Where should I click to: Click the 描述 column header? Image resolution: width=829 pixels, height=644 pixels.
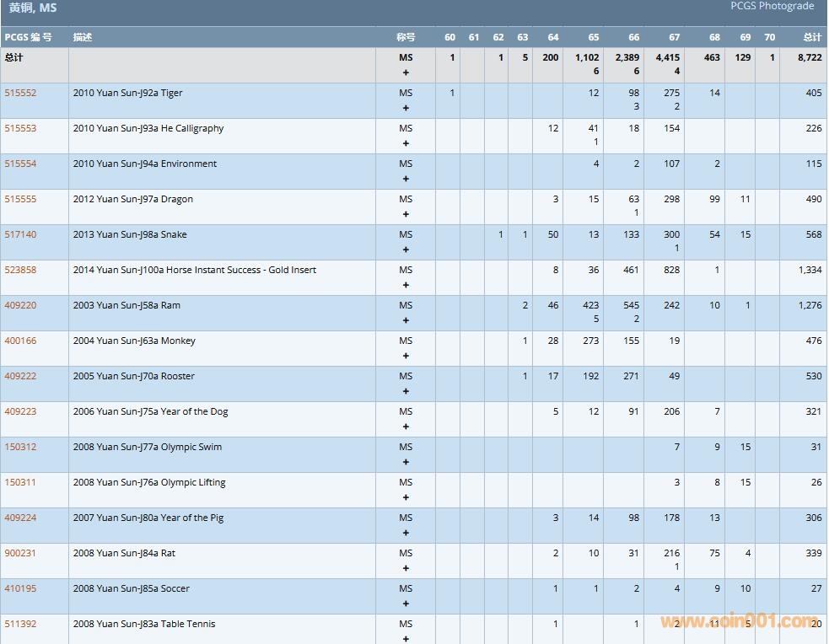[x=83, y=37]
